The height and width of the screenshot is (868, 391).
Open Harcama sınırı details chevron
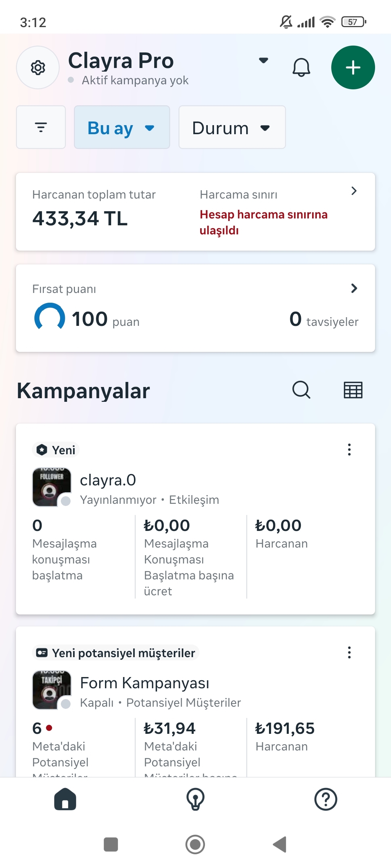[x=354, y=191]
